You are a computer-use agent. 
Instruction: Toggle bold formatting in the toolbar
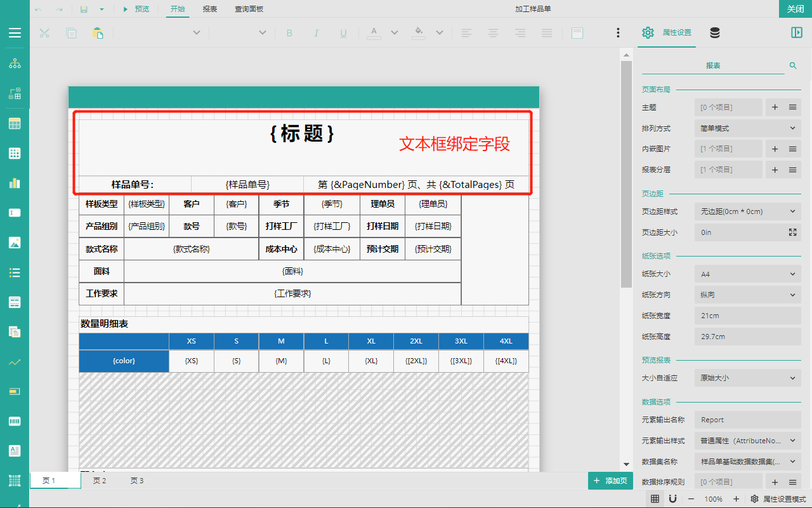(x=289, y=33)
